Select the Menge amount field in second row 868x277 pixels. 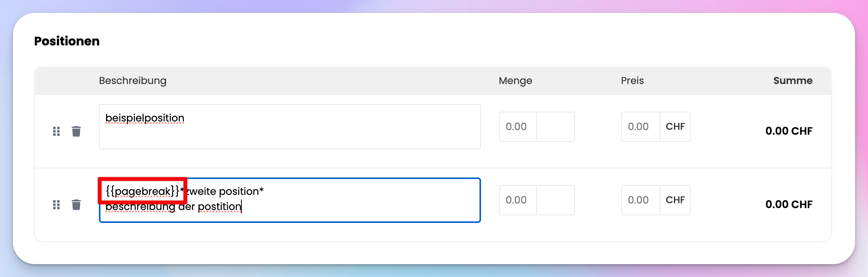[x=518, y=200]
